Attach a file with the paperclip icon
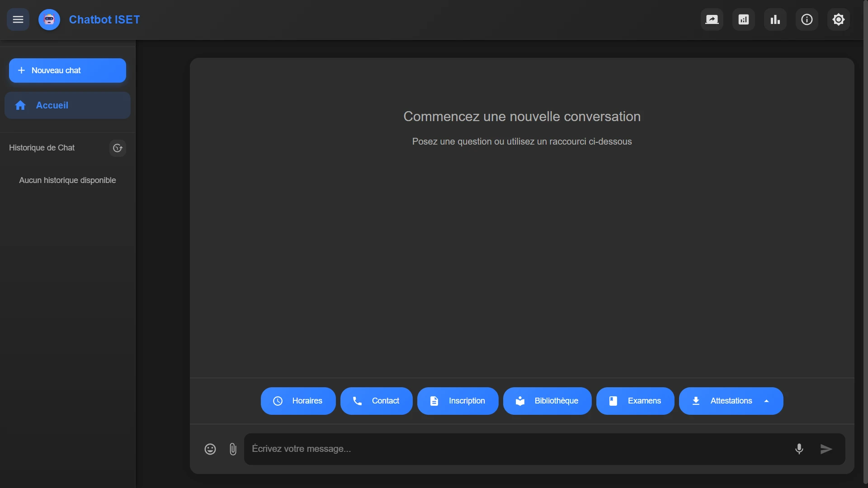Screen dimensions: 868x488 pos(233,449)
